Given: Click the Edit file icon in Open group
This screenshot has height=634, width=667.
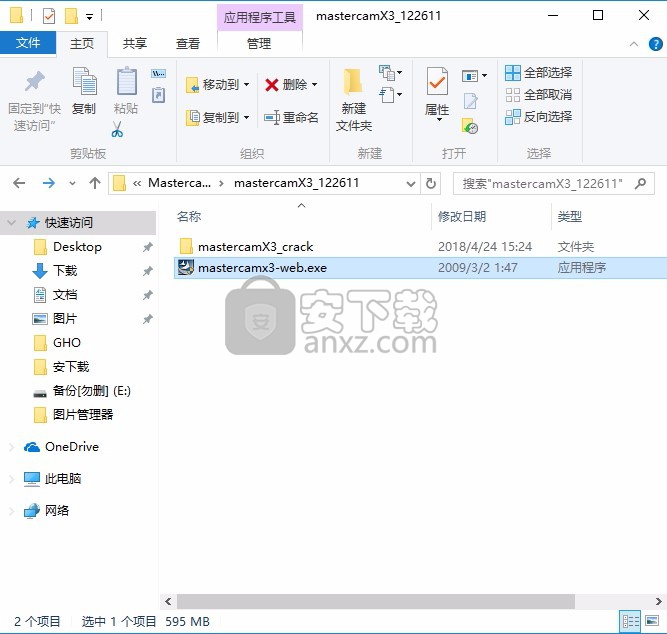Looking at the screenshot, I should tap(470, 101).
